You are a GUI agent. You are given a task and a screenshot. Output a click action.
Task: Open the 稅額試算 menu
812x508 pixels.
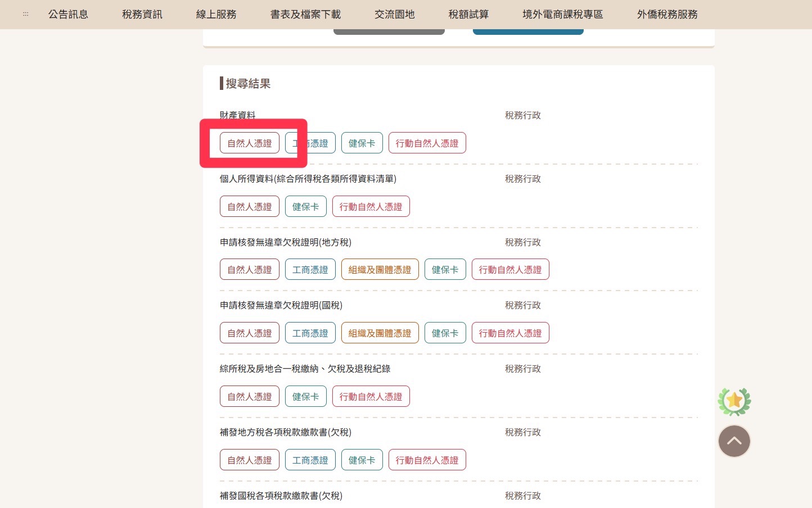point(468,14)
